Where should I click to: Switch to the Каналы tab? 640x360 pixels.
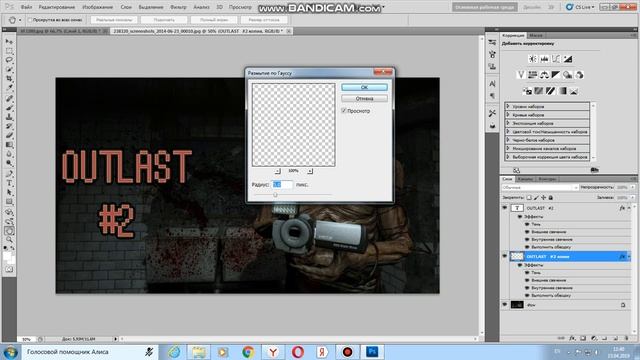tap(525, 179)
